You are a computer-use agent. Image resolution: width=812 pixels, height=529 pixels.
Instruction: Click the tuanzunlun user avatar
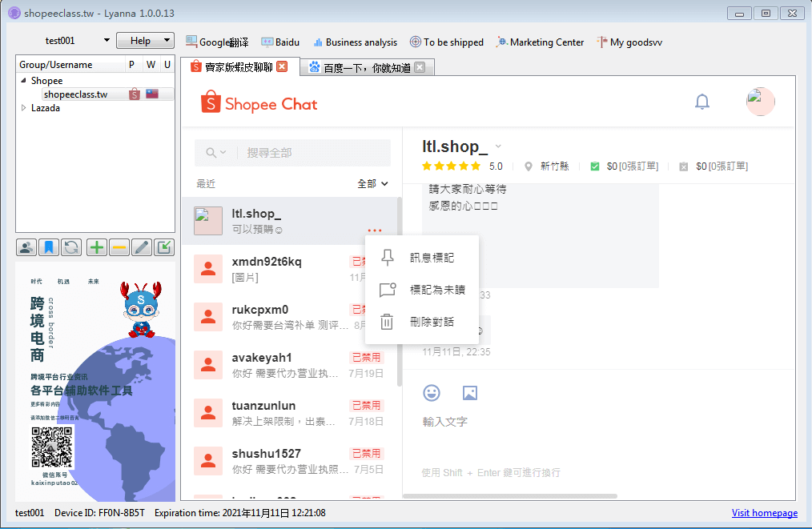click(208, 412)
